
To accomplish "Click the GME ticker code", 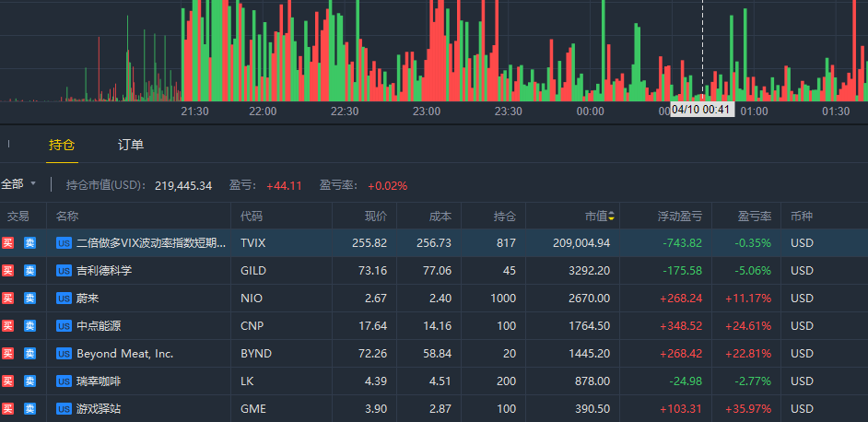I will [x=253, y=409].
